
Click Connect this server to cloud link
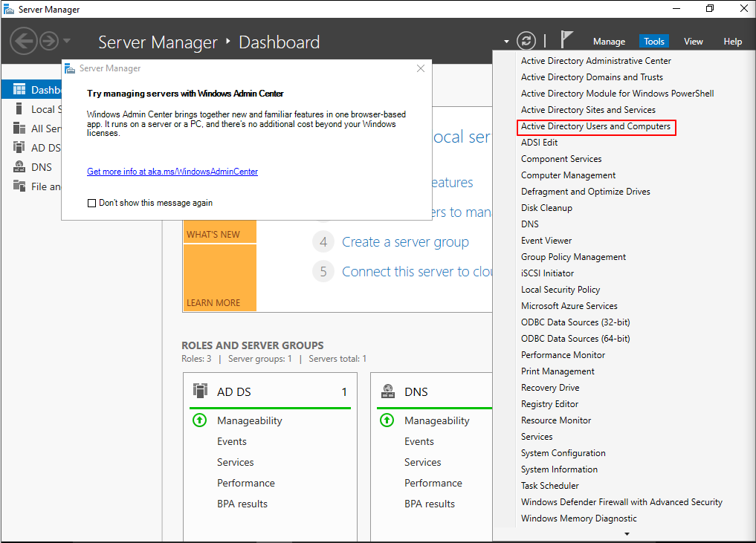[417, 272]
